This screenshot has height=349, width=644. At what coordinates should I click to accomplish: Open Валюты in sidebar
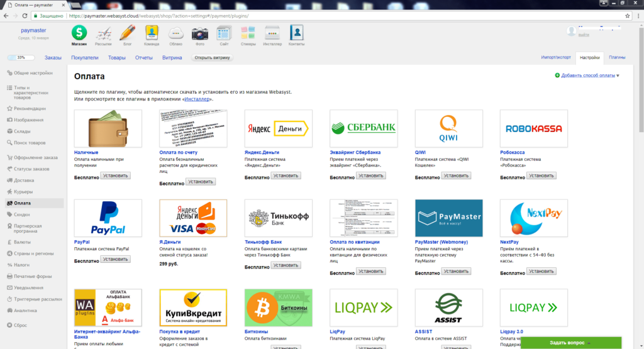[22, 242]
